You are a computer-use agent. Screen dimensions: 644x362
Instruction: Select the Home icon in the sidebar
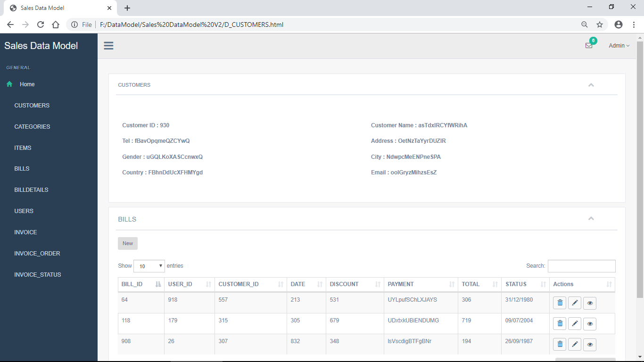[x=9, y=84]
